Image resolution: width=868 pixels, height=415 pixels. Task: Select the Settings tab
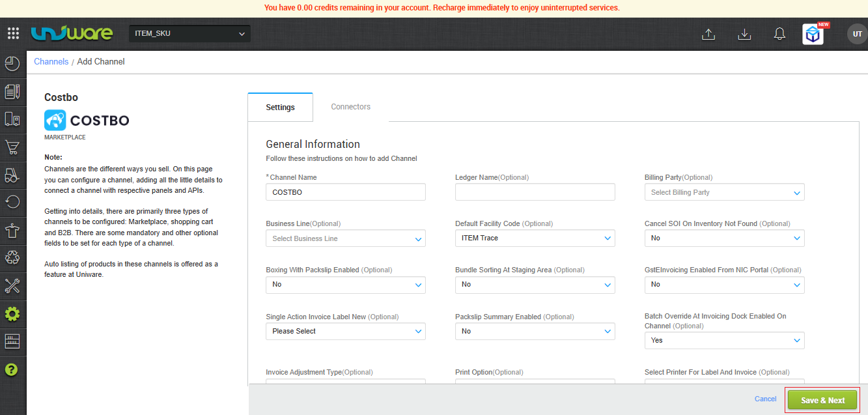click(280, 107)
